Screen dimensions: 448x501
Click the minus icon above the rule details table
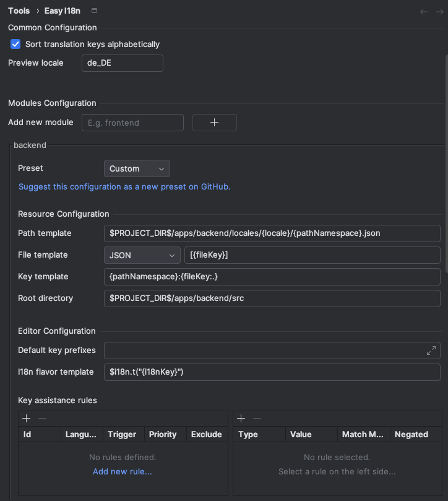point(257,418)
